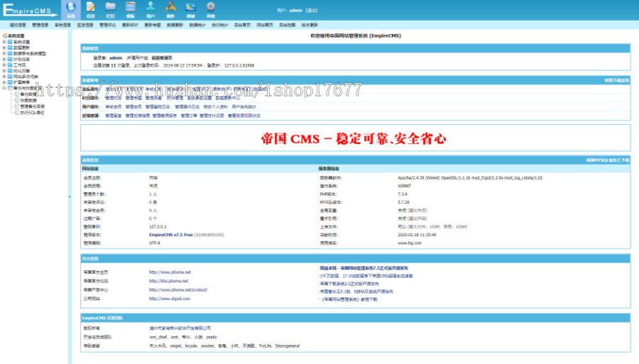Expand the 系统设置 subfolder node
This screenshot has width=639, height=364.
[x=4, y=42]
